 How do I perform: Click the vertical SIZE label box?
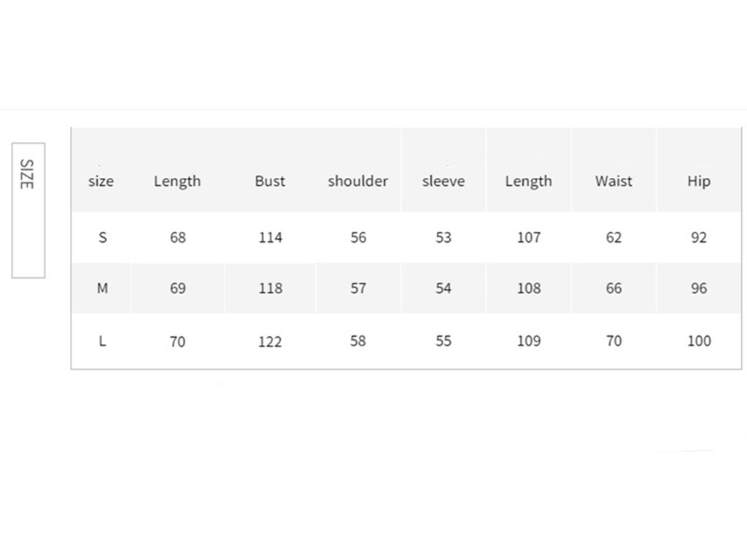pos(28,210)
